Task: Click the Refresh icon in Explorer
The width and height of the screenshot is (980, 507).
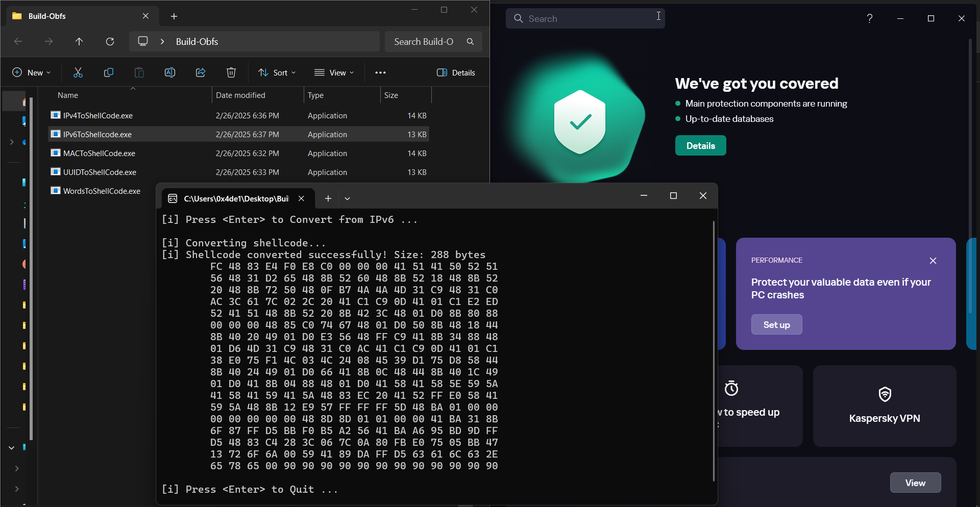Action: tap(110, 41)
